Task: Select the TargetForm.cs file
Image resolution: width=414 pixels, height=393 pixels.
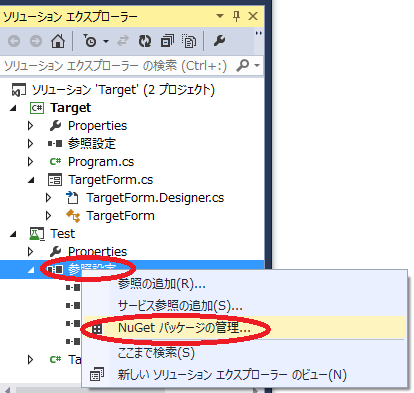Action: (110, 180)
